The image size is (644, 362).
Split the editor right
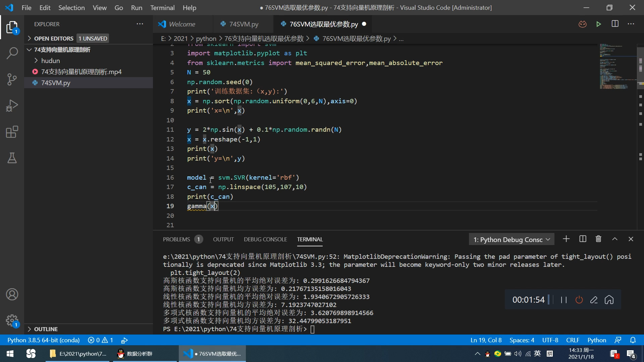615,24
